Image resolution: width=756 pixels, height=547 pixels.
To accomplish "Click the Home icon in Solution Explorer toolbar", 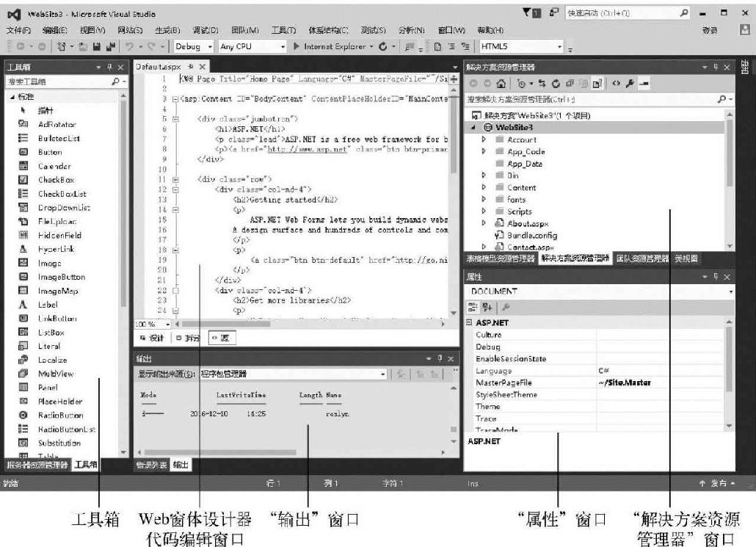I will point(501,84).
